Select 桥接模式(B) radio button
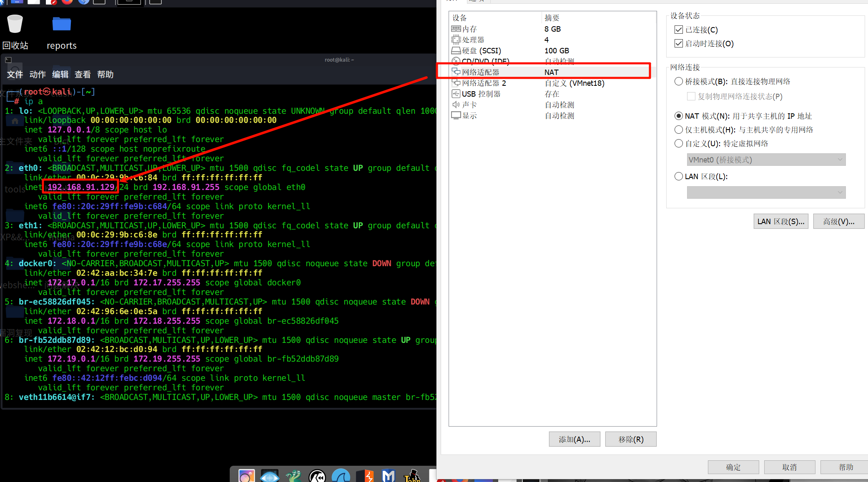 pyautogui.click(x=679, y=81)
